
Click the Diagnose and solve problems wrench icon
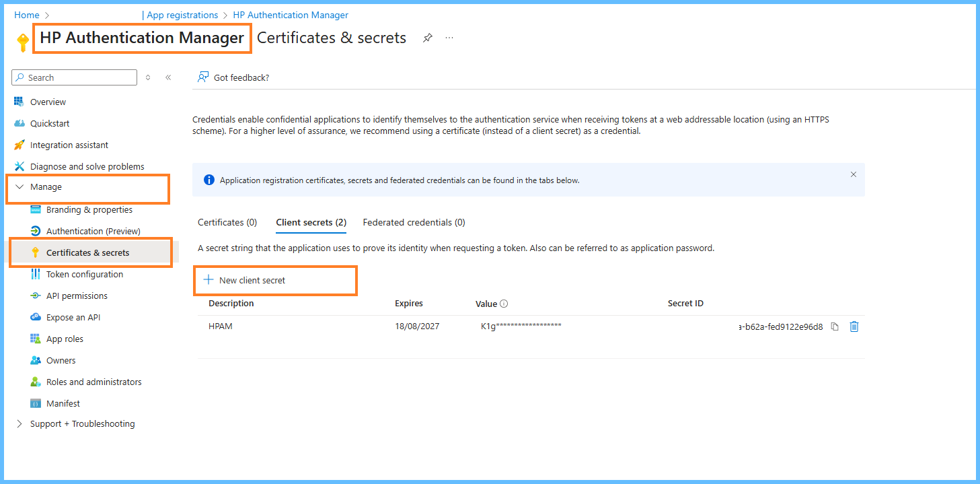click(x=19, y=166)
